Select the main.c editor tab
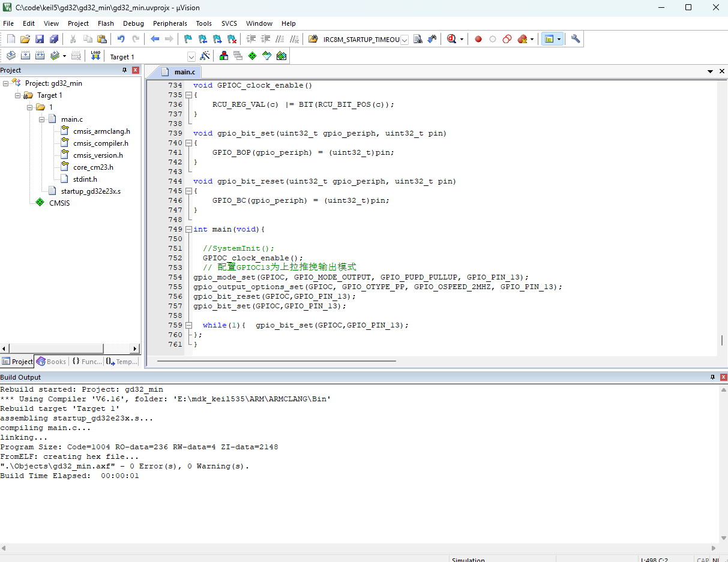Screen dimensions: 728x562 pos(179,72)
